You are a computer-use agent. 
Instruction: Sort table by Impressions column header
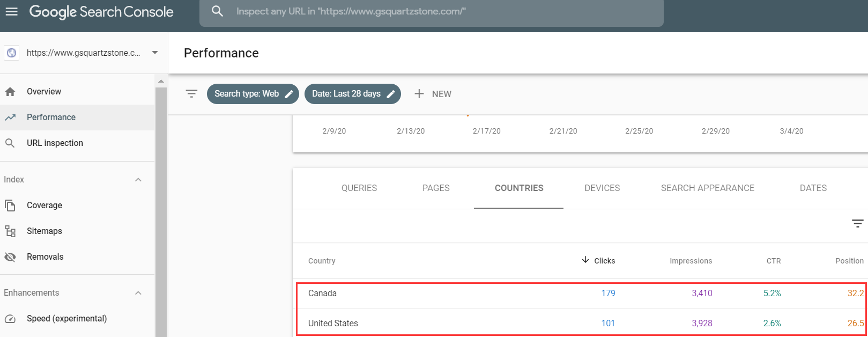691,261
